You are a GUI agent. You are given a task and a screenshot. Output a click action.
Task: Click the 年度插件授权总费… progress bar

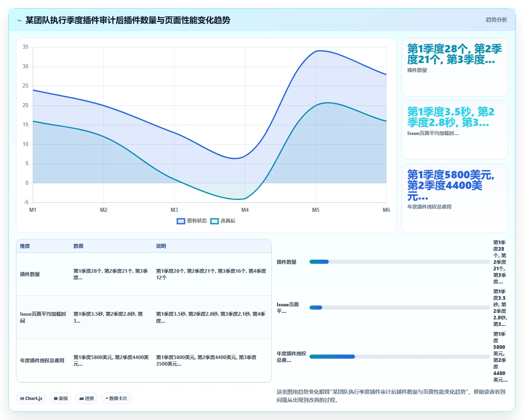tap(400, 357)
